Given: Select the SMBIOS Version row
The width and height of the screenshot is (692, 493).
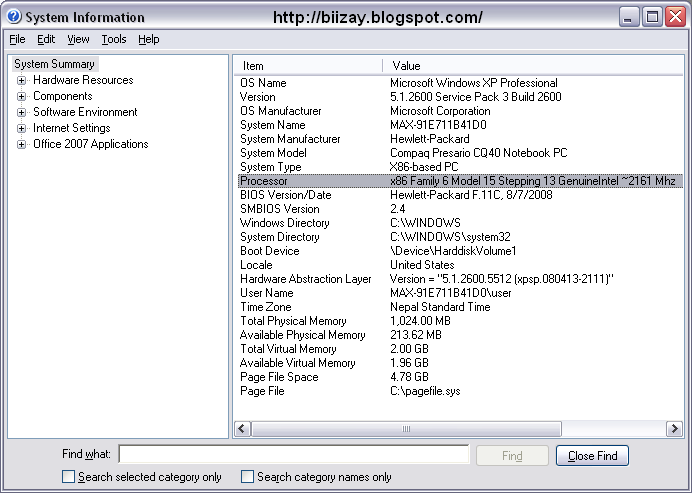Looking at the screenshot, I should coord(459,209).
